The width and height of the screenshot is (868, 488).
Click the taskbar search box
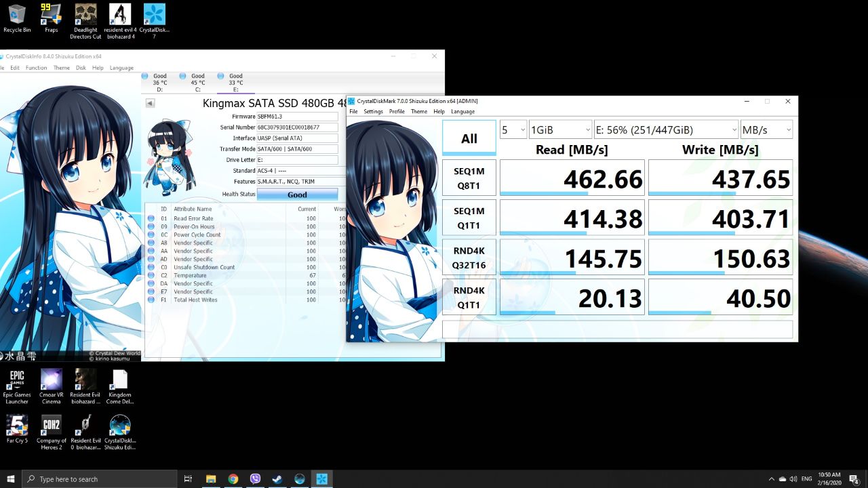pyautogui.click(x=100, y=479)
